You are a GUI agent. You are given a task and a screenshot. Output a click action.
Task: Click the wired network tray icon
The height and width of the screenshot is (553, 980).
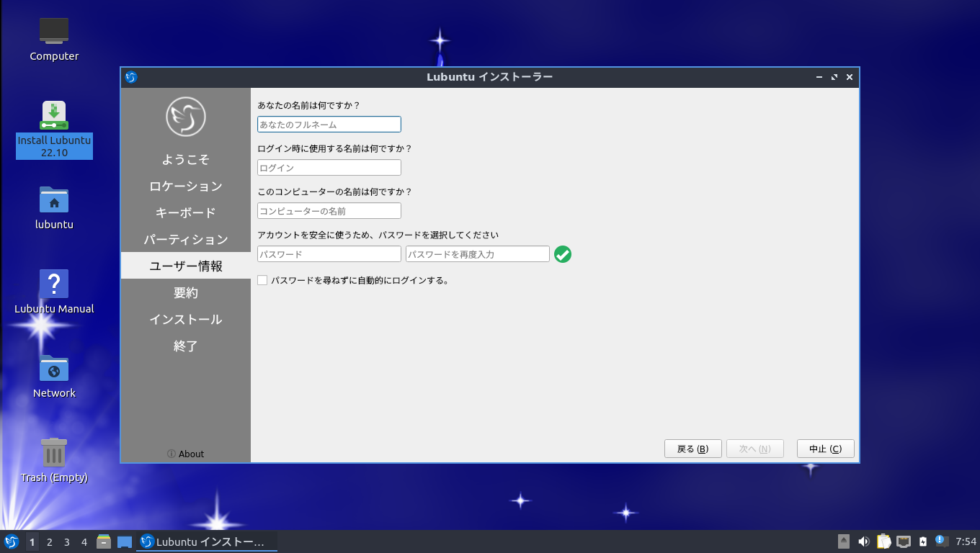[x=903, y=541]
